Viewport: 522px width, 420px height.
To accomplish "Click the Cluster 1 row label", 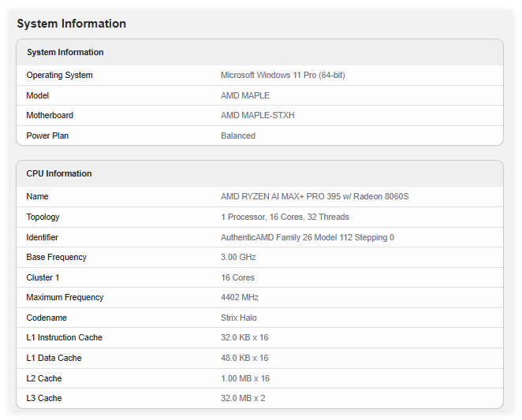I will coord(43,277).
